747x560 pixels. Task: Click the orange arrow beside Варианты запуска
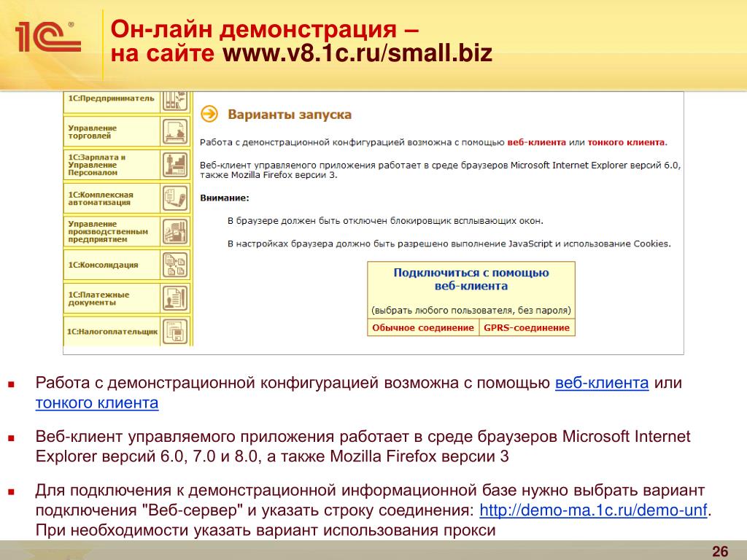(x=209, y=114)
